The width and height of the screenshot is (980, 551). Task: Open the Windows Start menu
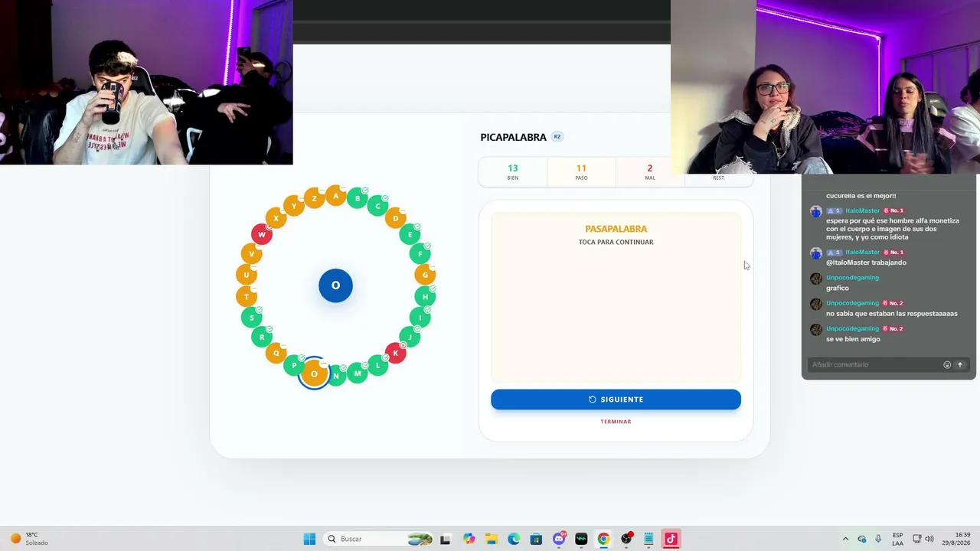(309, 539)
